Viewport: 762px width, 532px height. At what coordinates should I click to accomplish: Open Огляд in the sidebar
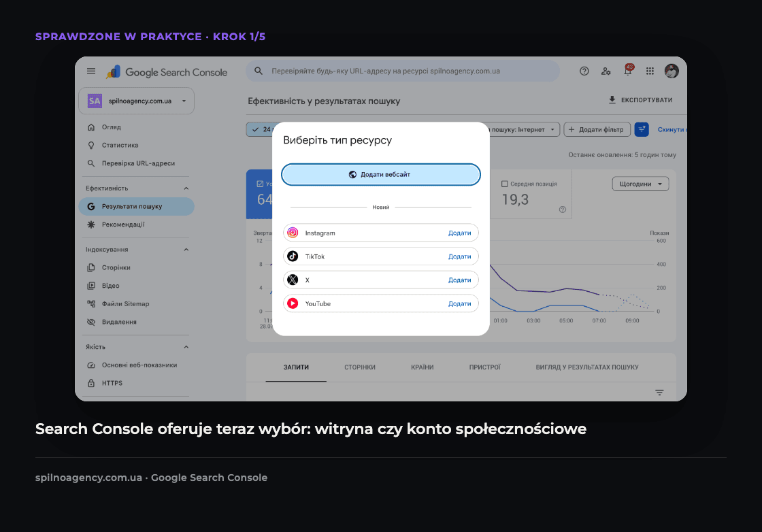(x=136, y=127)
